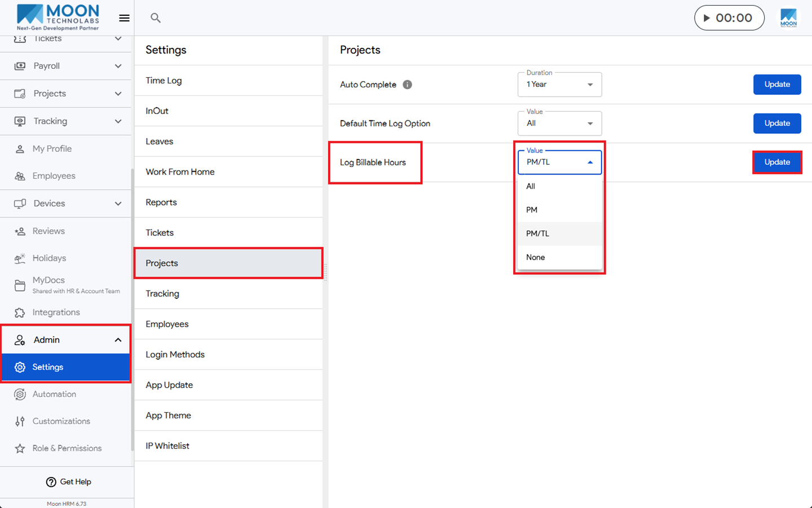Open InOut settings
Image resolution: width=812 pixels, height=508 pixels.
point(228,111)
